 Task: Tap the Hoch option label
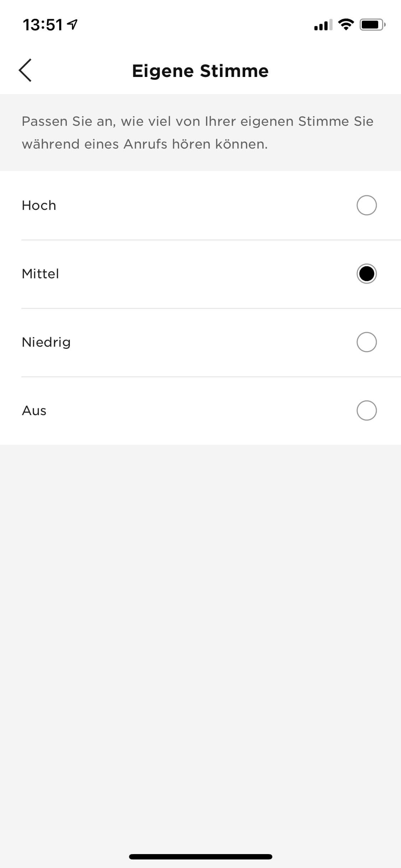click(x=39, y=205)
